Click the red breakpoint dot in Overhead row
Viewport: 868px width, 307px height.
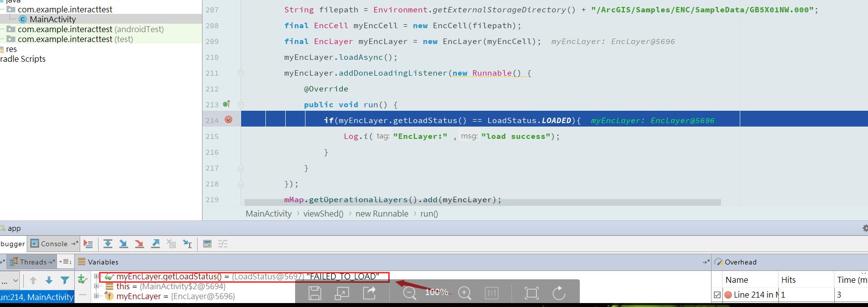728,295
